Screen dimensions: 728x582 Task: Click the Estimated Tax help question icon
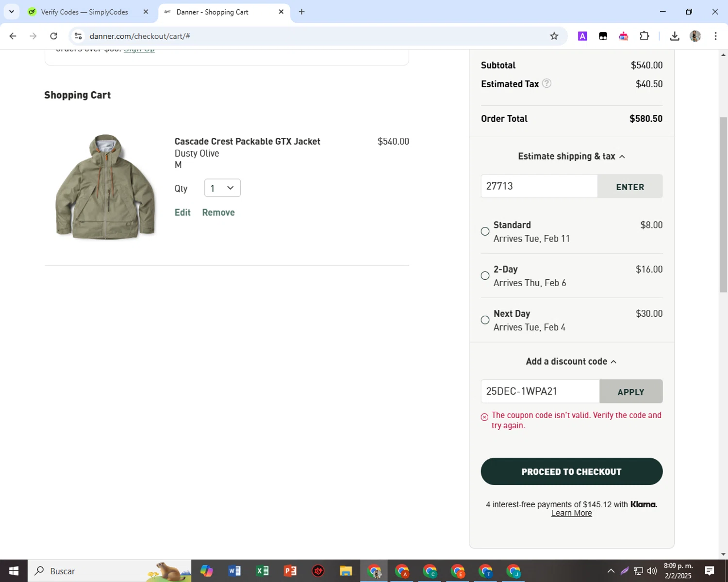tap(546, 83)
